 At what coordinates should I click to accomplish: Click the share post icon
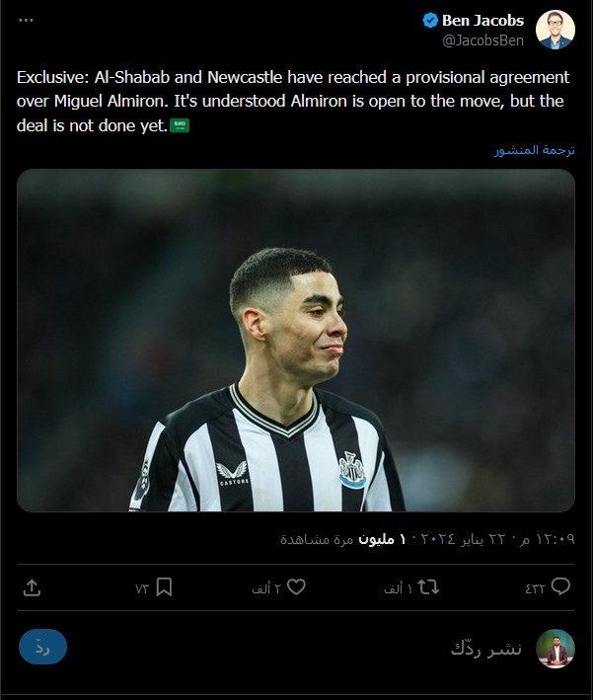(32, 587)
